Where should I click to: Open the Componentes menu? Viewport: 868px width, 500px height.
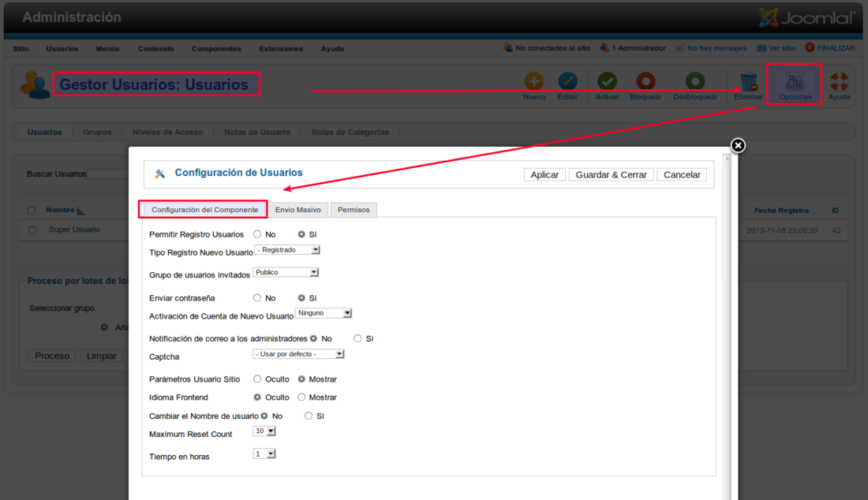[216, 49]
